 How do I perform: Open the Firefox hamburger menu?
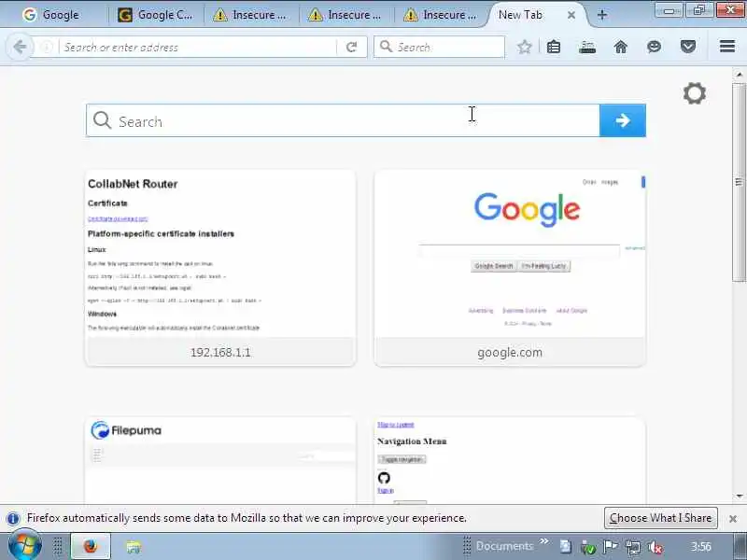pyautogui.click(x=727, y=46)
